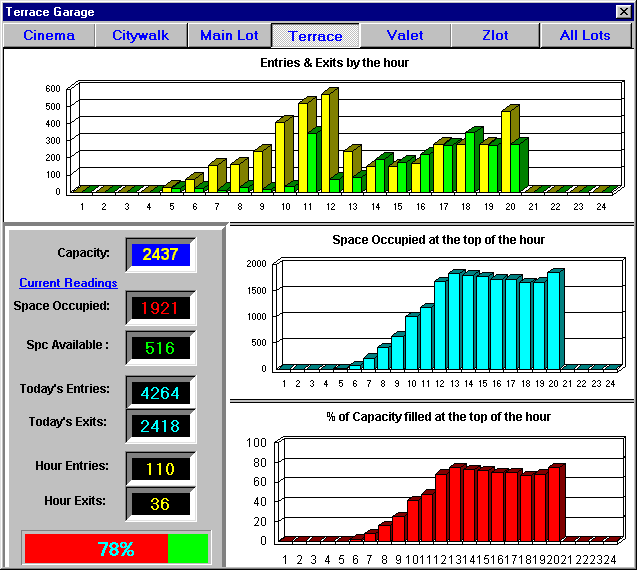Select the Space Occupied value 1921
This screenshot has width=637, height=570.
(161, 308)
